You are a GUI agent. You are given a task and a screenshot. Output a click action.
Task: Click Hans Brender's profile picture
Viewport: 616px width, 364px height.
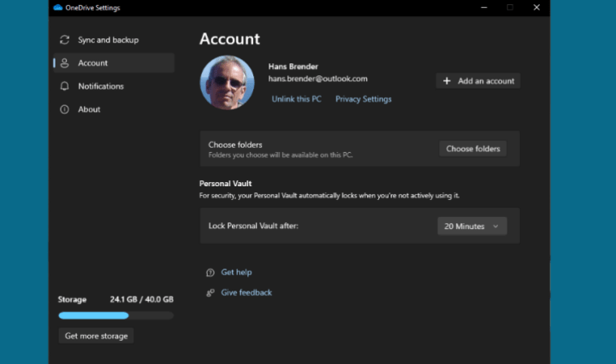pos(227,83)
